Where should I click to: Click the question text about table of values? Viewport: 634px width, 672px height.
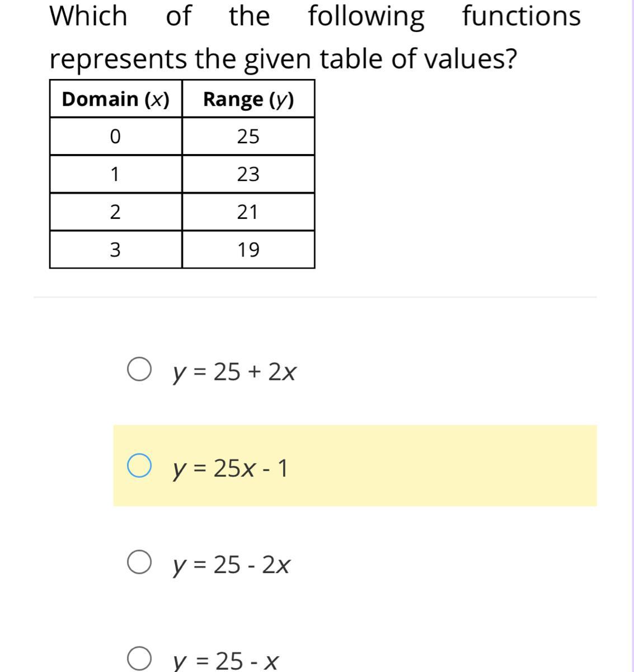tap(316, 37)
